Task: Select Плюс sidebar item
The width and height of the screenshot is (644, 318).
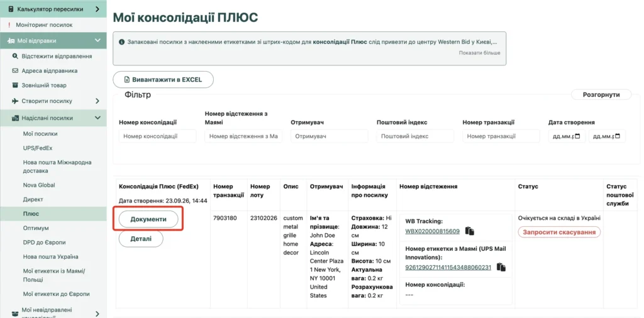Action: pyautogui.click(x=31, y=214)
